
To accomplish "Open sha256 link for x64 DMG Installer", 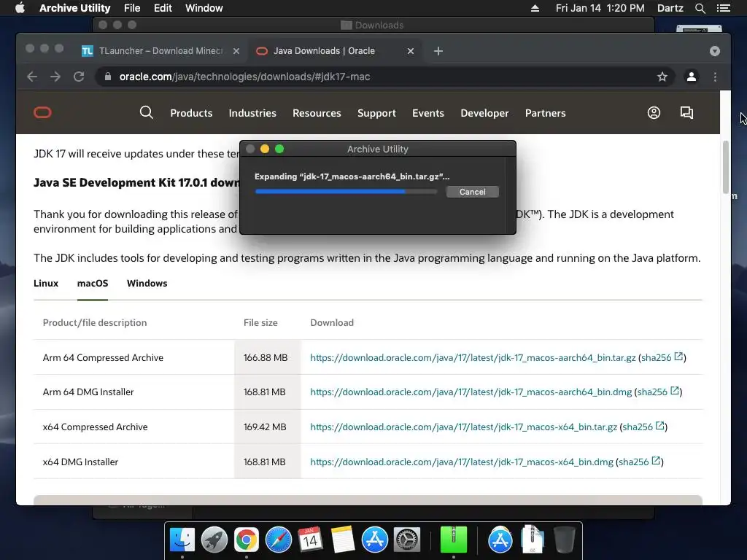I will (x=639, y=462).
